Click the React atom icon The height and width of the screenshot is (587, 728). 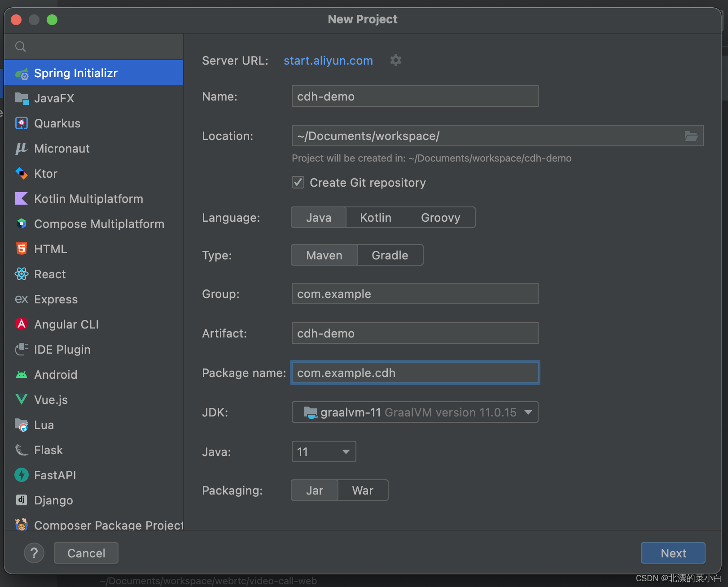pos(22,274)
